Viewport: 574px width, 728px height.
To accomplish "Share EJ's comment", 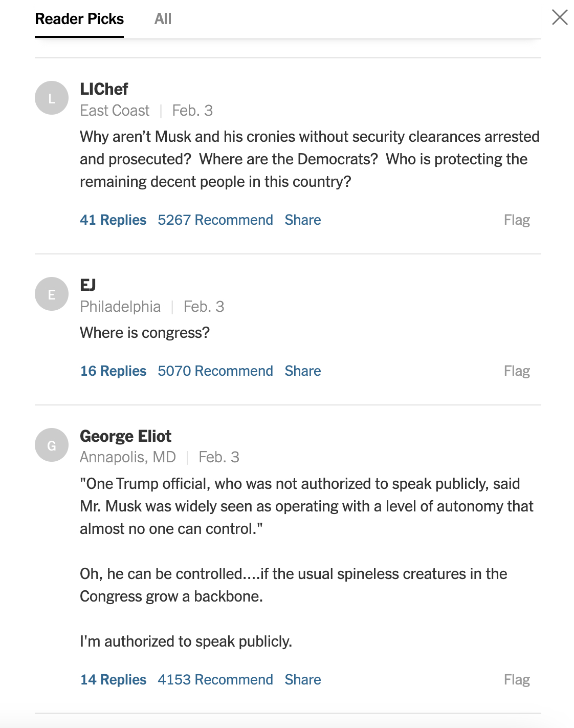I will click(303, 371).
